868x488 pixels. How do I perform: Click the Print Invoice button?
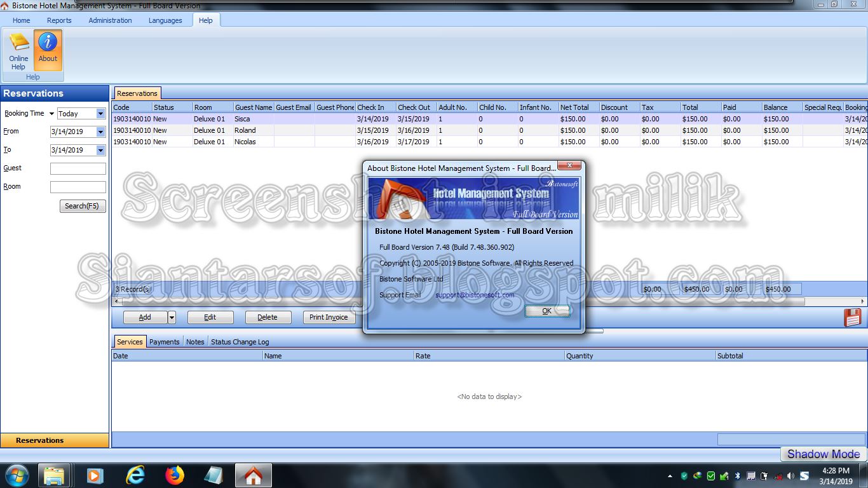pos(329,317)
